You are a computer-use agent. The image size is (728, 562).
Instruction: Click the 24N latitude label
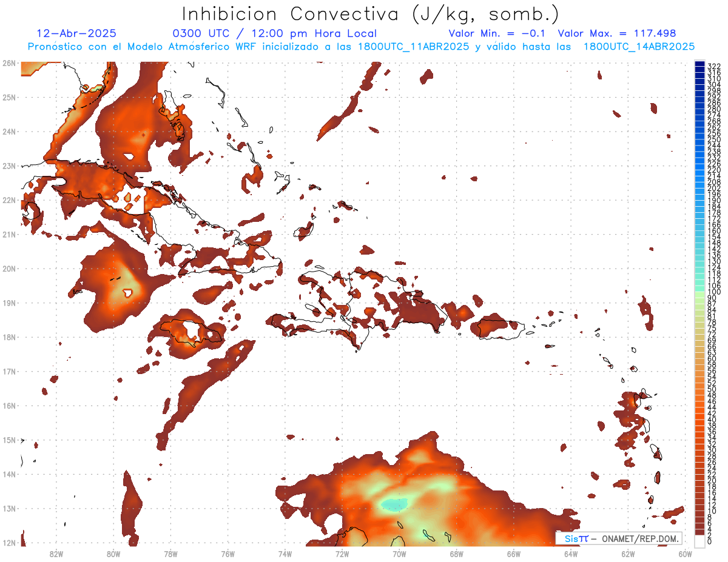pyautogui.click(x=8, y=132)
